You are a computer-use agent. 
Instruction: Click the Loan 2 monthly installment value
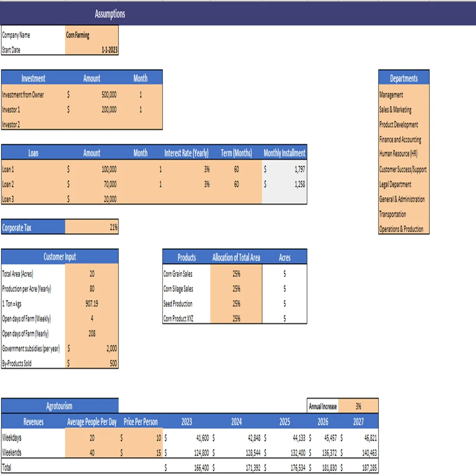[x=286, y=184]
